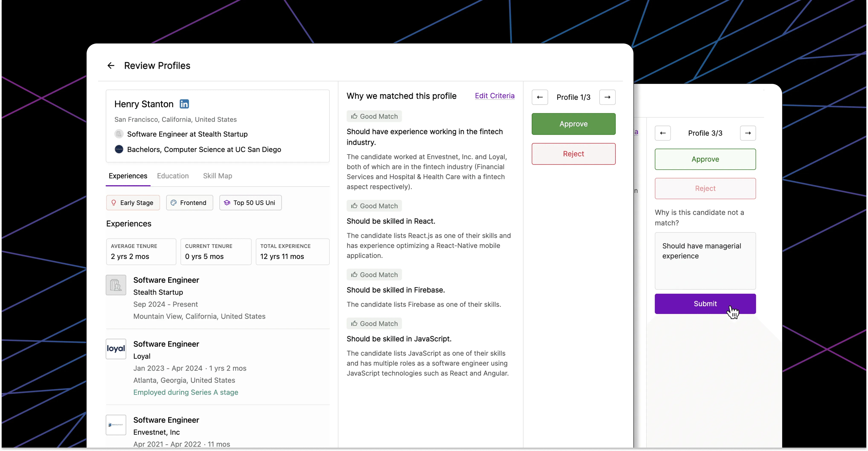Screen dimensions: 868x451
Task: Click the Envestnet company logo
Action: (x=116, y=425)
